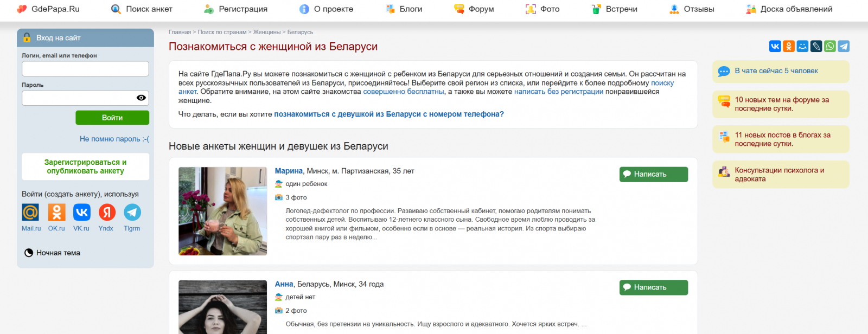Image resolution: width=868 pixels, height=334 pixels.
Task: Click the LiveJournal pencil share icon
Action: [816, 47]
